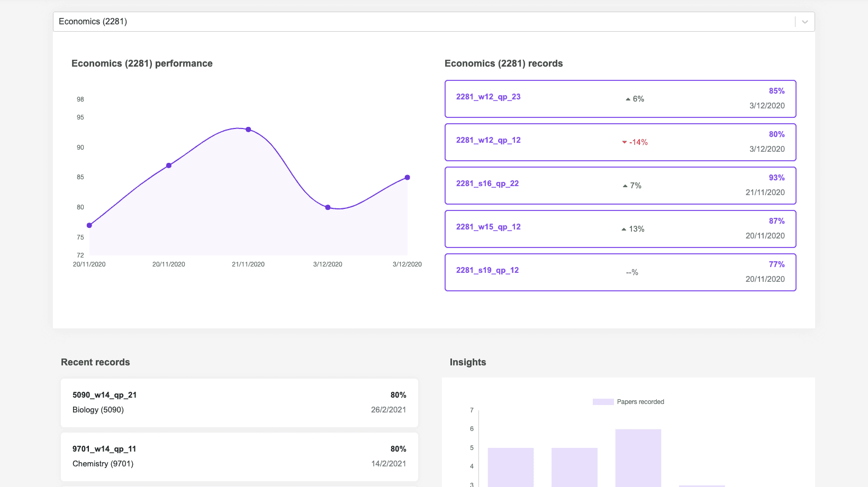This screenshot has width=868, height=487.
Task: Click the 87% score text
Action: pos(776,221)
